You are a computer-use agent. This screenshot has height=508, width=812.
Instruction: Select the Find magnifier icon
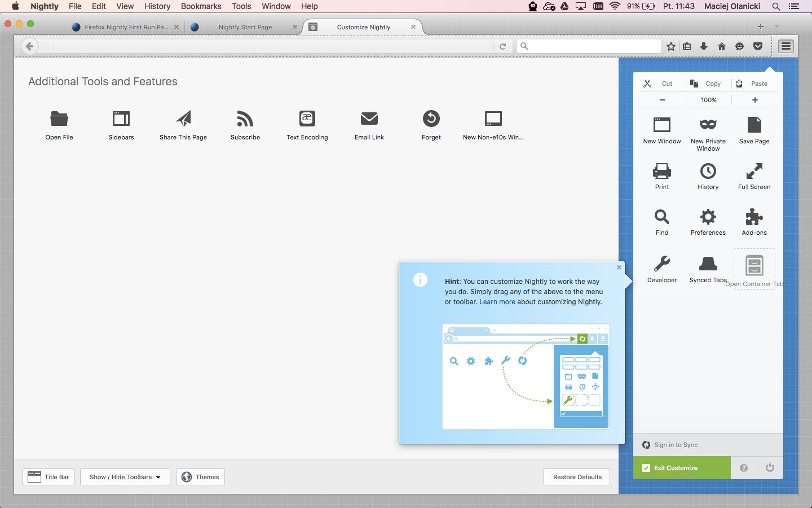point(662,217)
